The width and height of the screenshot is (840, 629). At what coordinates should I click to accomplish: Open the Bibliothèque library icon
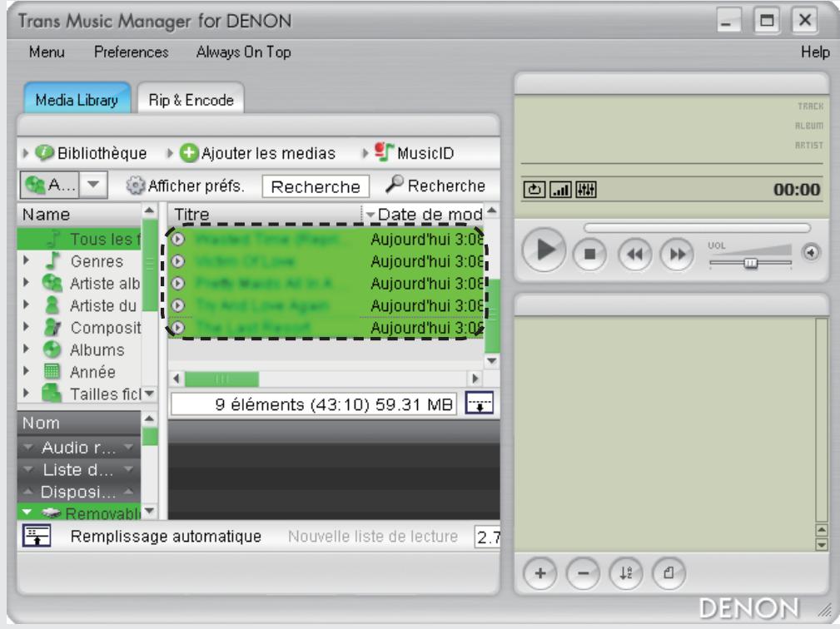click(x=44, y=153)
